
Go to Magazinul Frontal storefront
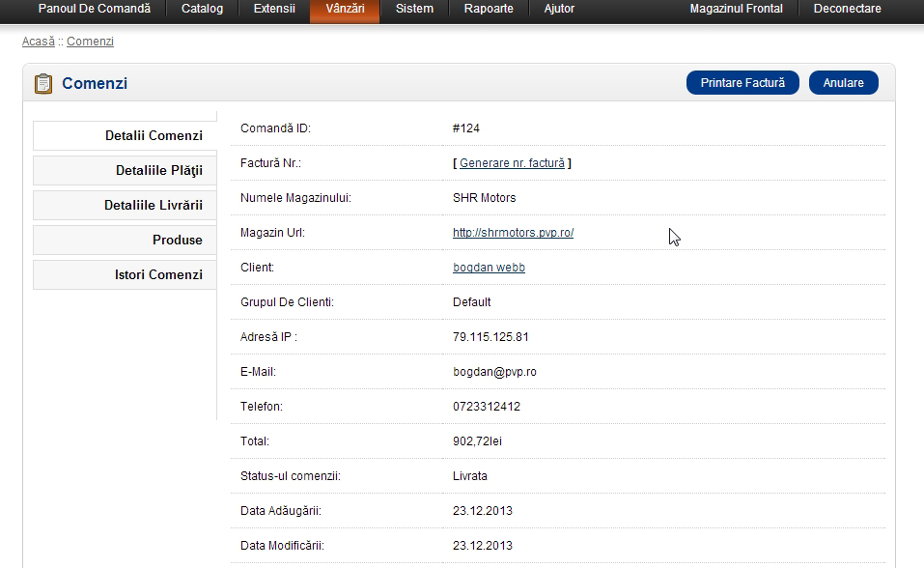pyautogui.click(x=737, y=9)
